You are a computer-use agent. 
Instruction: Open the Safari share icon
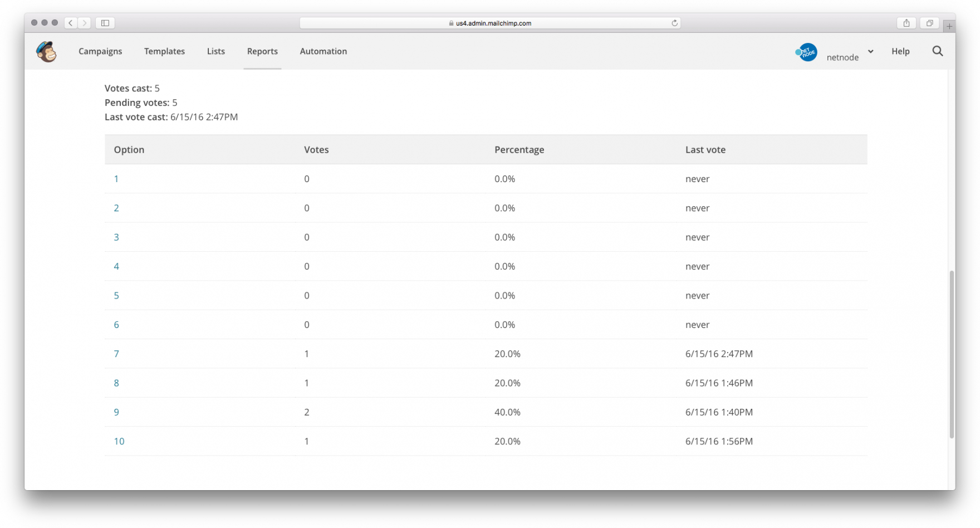(x=906, y=23)
